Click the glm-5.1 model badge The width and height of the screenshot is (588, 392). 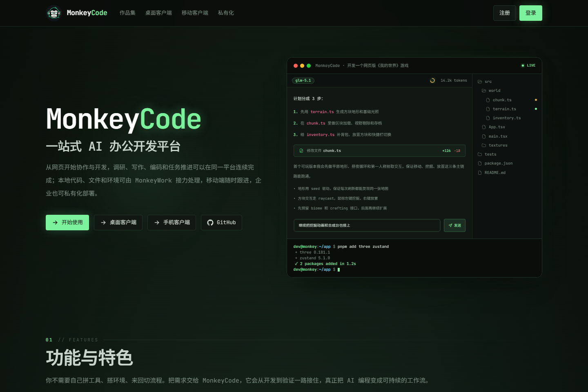303,80
